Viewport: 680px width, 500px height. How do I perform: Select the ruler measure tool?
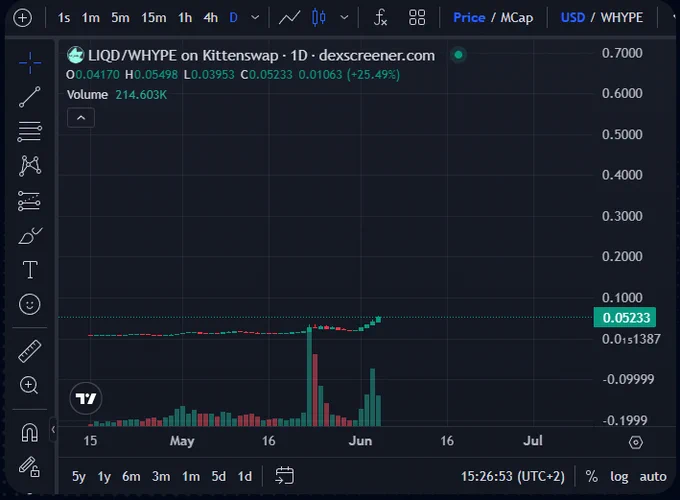tap(29, 351)
